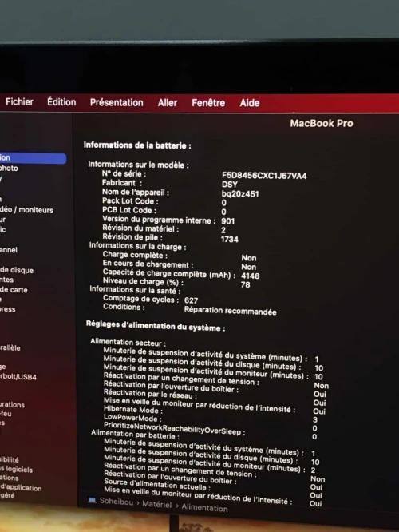Click the 'Version du programme interne :' label
The height and width of the screenshot is (532, 399).
click(159, 220)
